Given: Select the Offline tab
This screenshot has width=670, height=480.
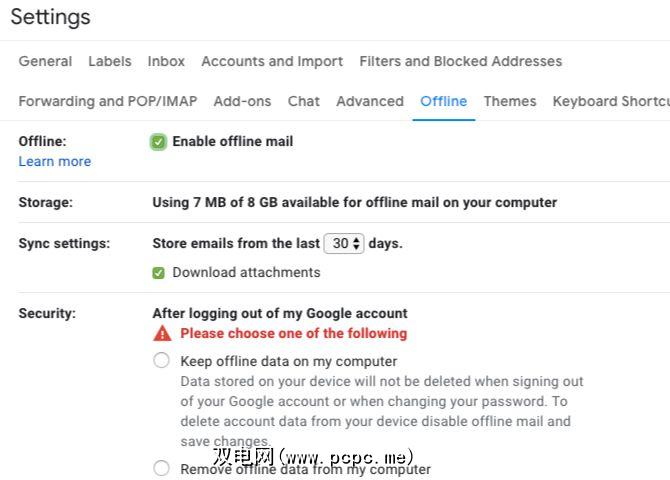Looking at the screenshot, I should pos(443,101).
